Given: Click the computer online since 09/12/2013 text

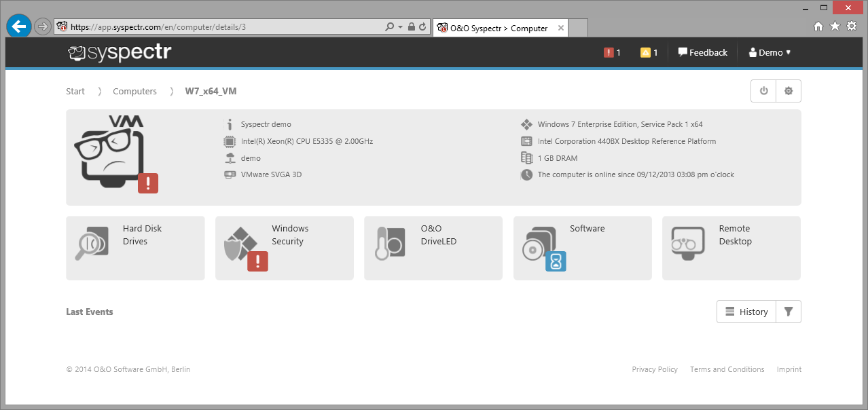Looking at the screenshot, I should pyautogui.click(x=636, y=174).
